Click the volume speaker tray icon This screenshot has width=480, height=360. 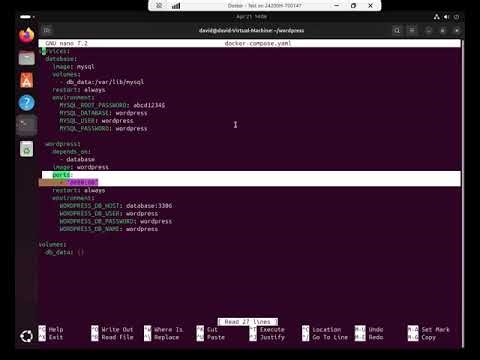tap(446, 17)
